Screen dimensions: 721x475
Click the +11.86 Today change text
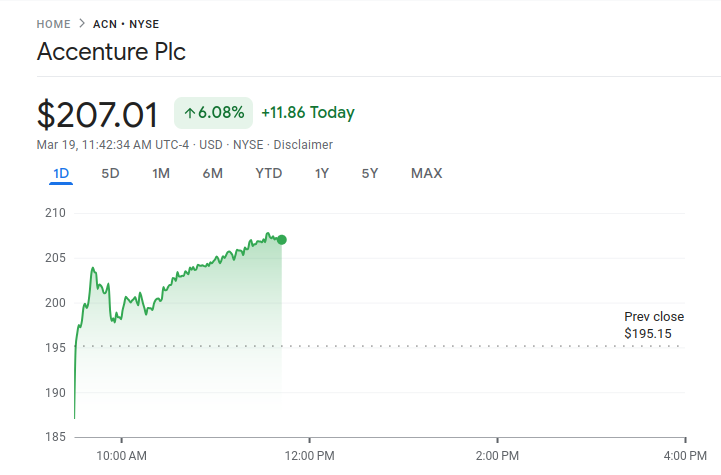click(x=308, y=113)
